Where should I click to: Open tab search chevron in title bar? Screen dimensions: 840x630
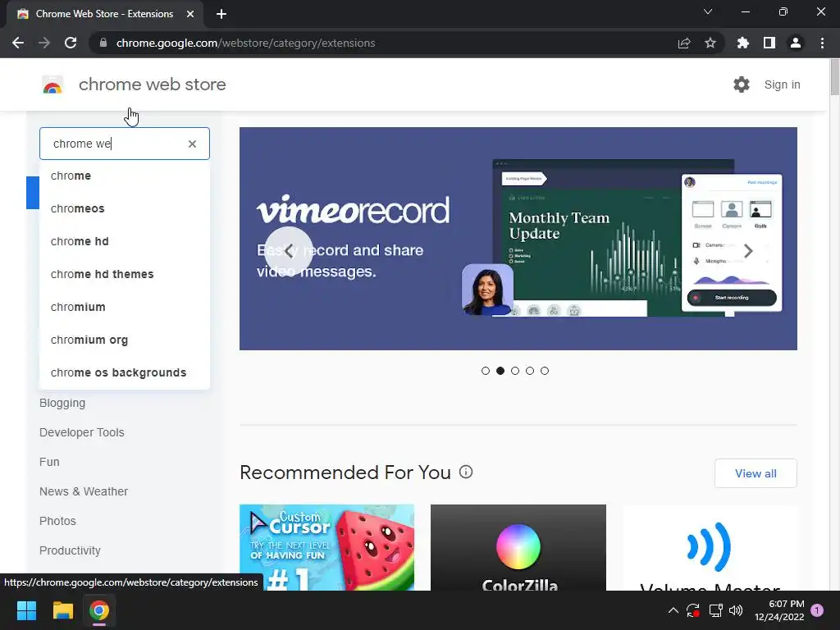point(708,11)
